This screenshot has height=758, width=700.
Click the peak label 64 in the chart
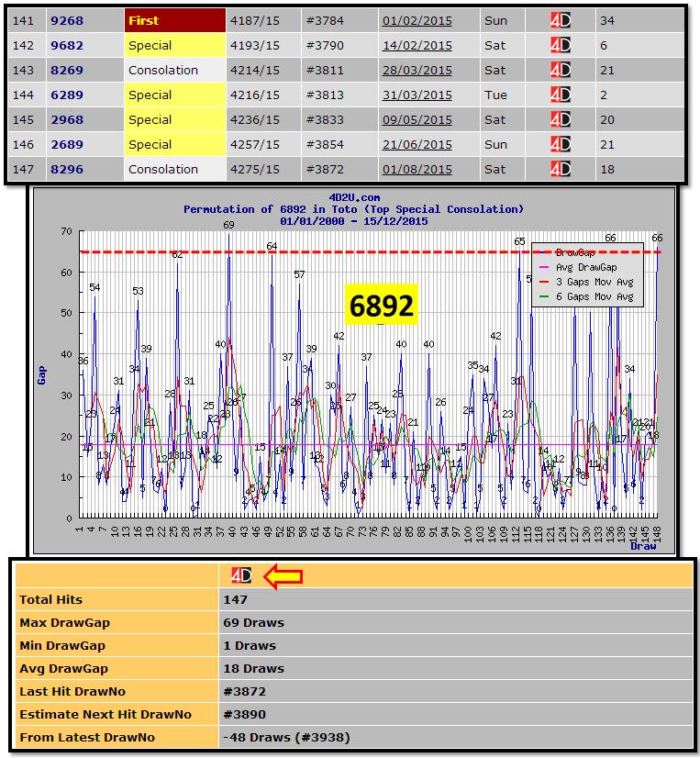coord(272,246)
